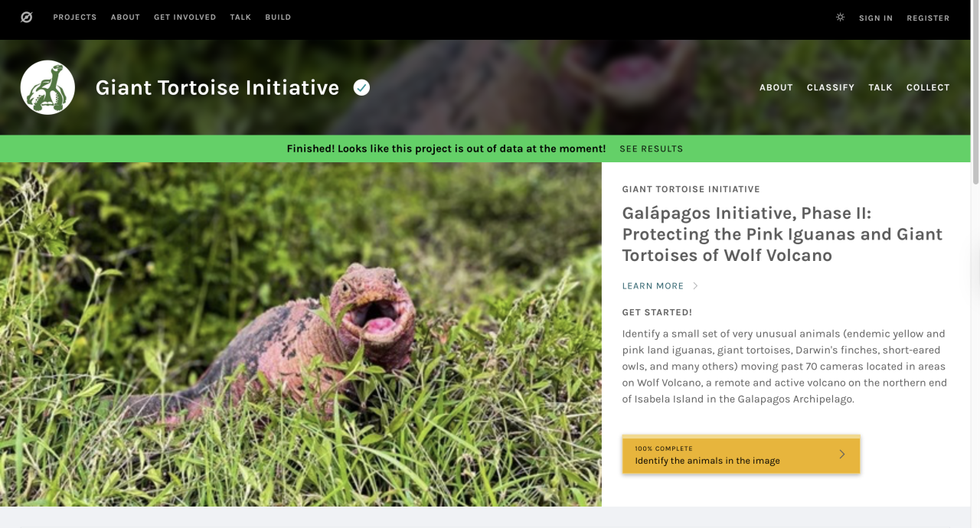Click the arrow on the workflow button
Image resolution: width=980 pixels, height=528 pixels.
pyautogui.click(x=841, y=454)
